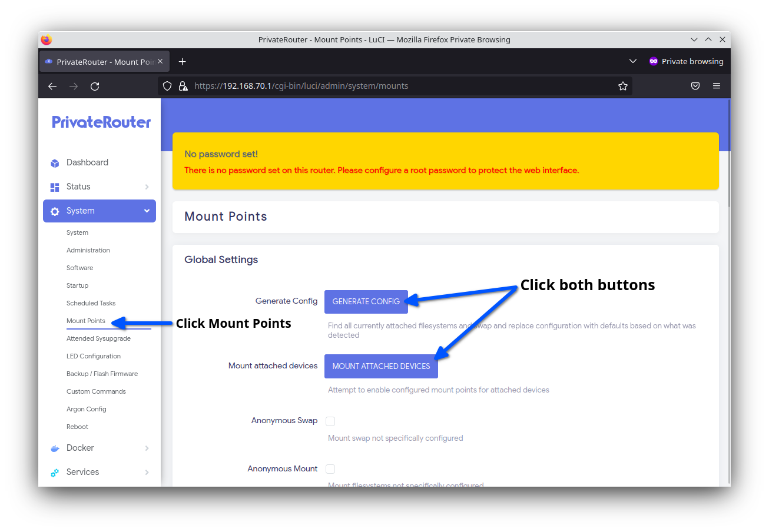This screenshot has width=769, height=532.
Task: Expand the Docker menu chevron
Action: coord(147,448)
